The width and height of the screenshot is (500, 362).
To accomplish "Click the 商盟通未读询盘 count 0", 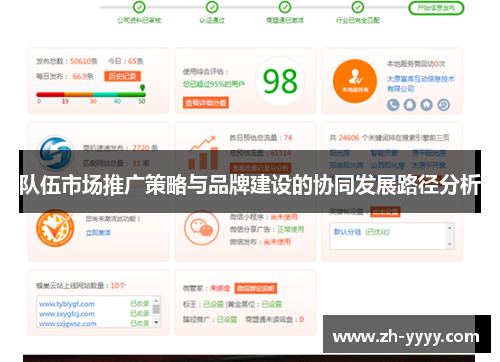I will 301,319.
